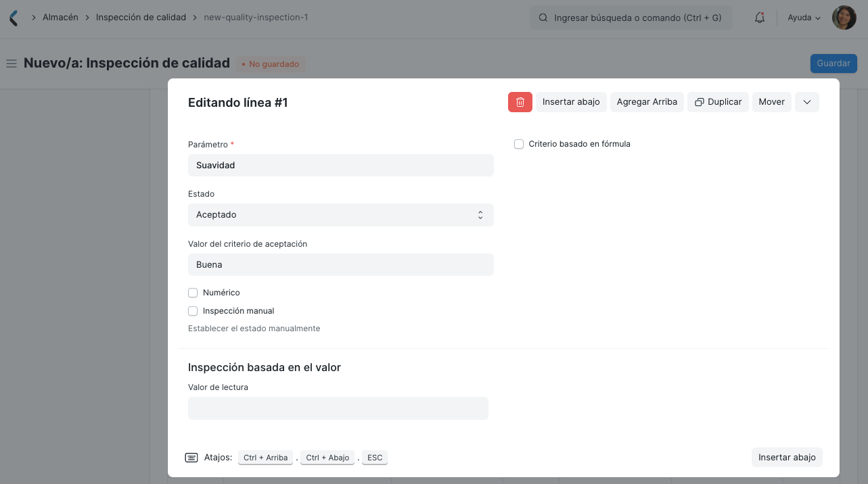Click Insertar abajo at dialog bottom
The image size is (868, 484).
click(x=787, y=458)
